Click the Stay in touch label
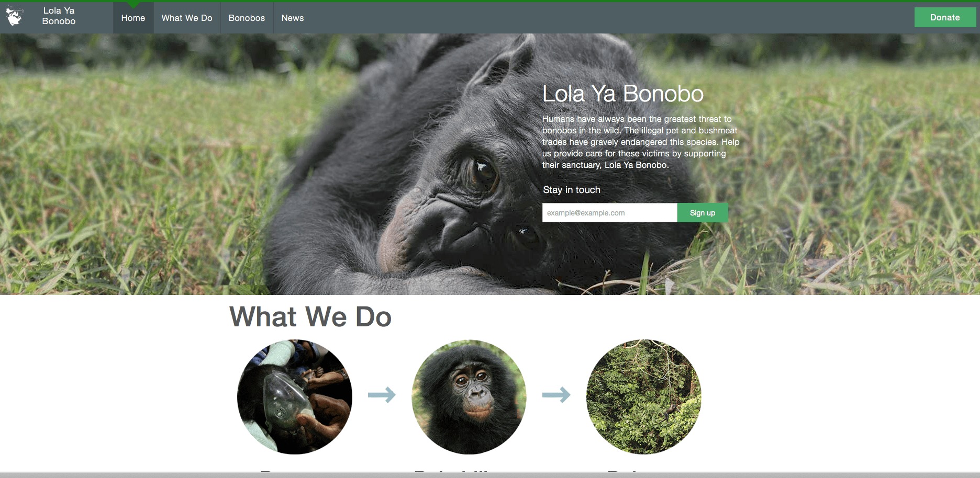Screen dimensions: 980x478 pyautogui.click(x=572, y=190)
